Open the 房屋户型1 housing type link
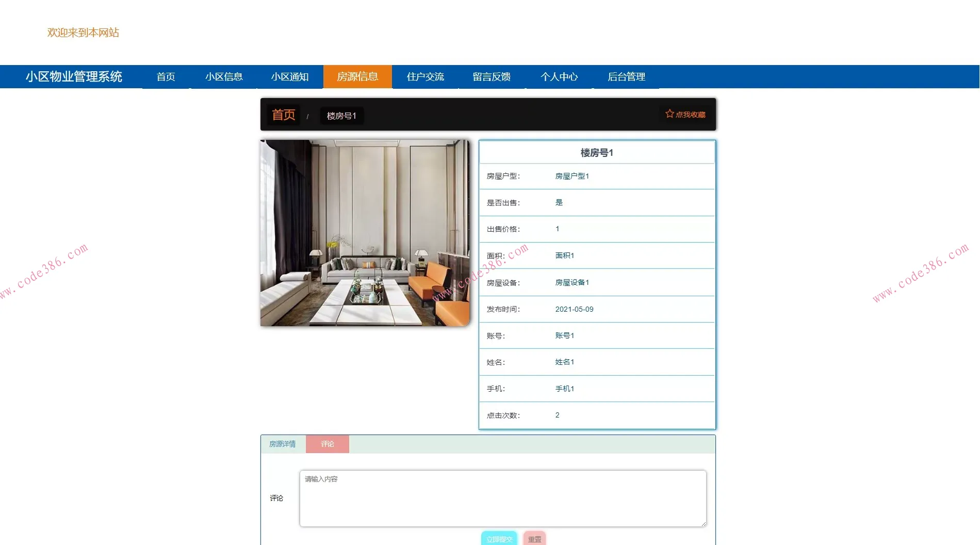The image size is (980, 545). [x=571, y=175]
